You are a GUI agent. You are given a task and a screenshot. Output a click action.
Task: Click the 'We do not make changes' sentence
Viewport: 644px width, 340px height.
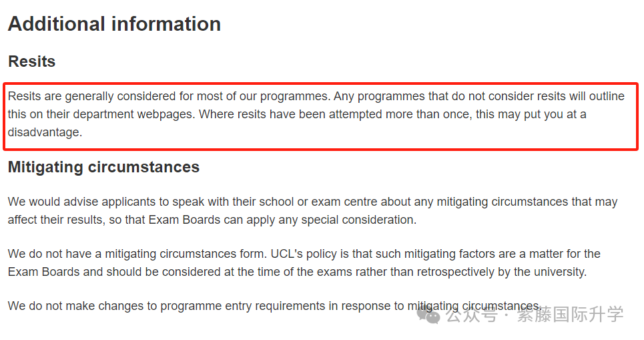coord(274,306)
